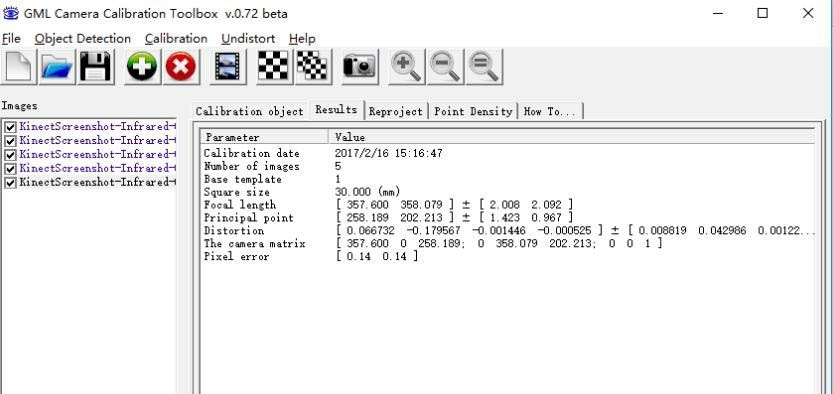Uncheck the fourth KinectScreenshot-Infrared image checkbox
The width and height of the screenshot is (833, 394).
coord(10,168)
